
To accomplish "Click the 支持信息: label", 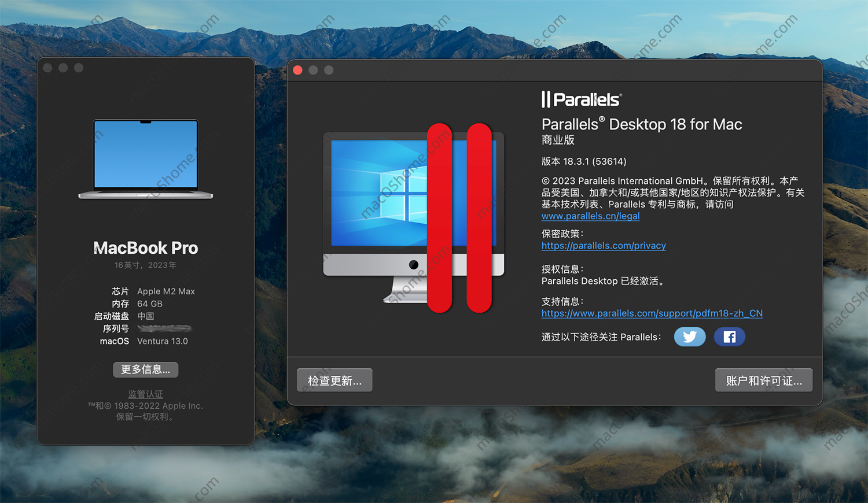I will (562, 301).
